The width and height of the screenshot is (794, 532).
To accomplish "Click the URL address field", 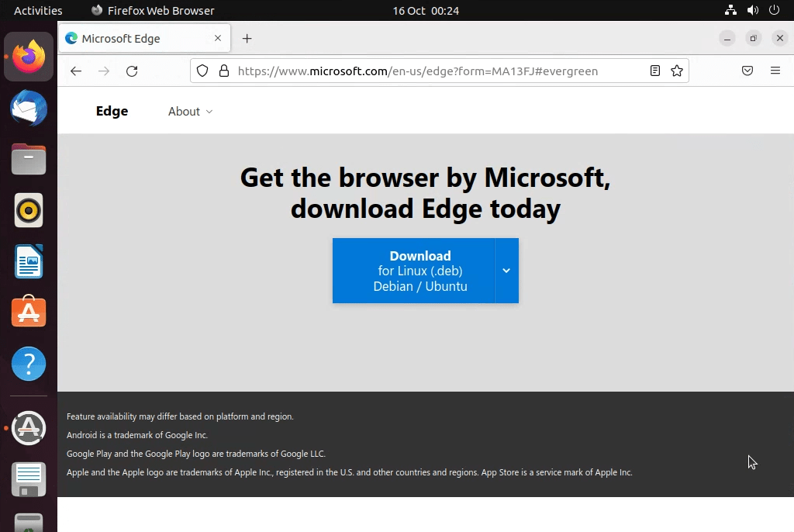I will click(434, 71).
